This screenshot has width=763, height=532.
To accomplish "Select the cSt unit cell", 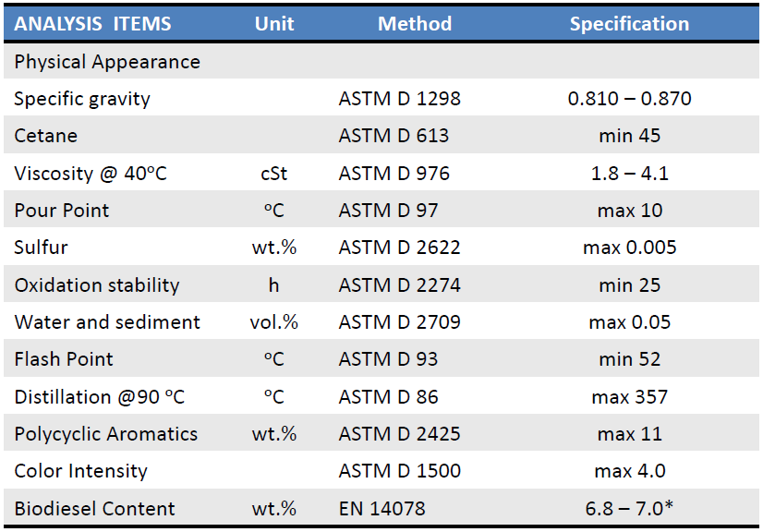I will (x=274, y=174).
